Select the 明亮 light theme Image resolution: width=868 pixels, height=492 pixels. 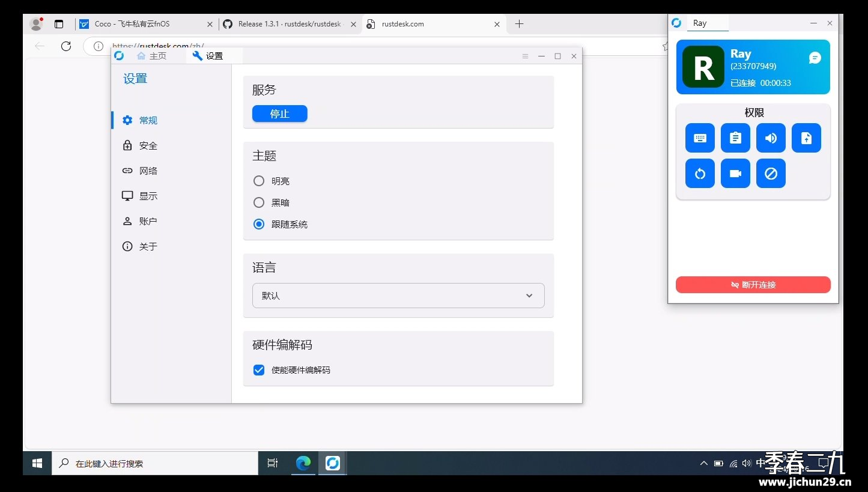(x=259, y=181)
